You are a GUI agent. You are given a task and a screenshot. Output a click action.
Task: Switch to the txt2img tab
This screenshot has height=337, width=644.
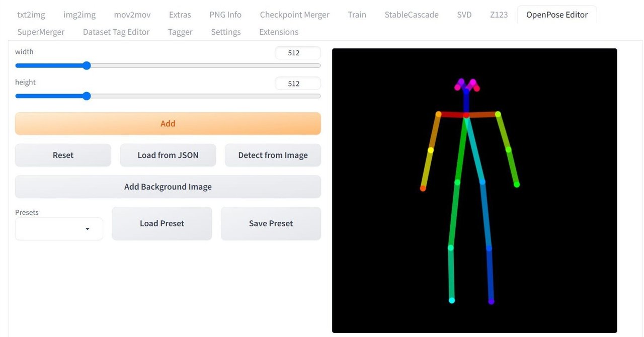31,15
